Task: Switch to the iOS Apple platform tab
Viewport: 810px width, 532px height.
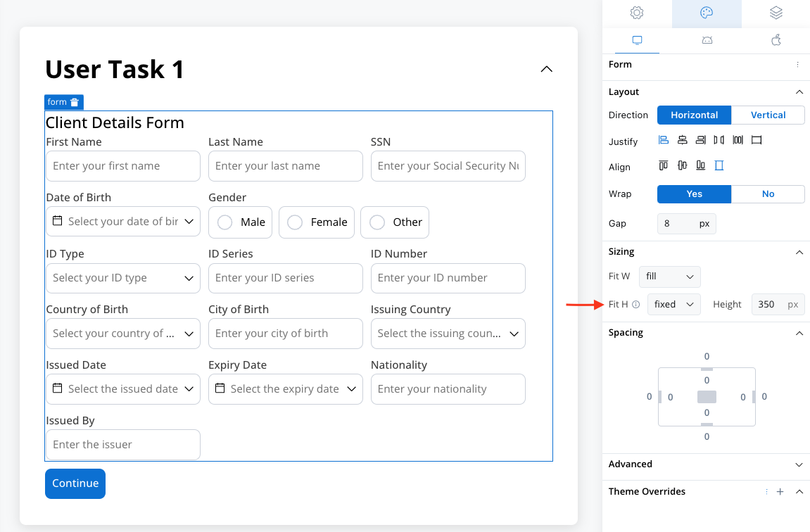Action: pos(776,40)
